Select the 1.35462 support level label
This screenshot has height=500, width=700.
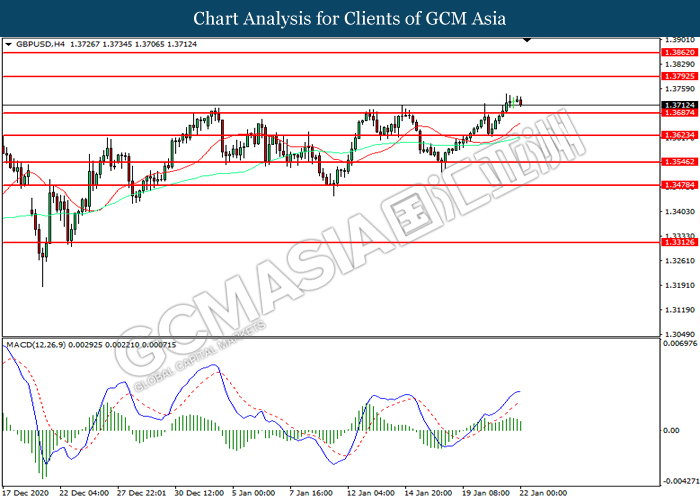point(679,162)
